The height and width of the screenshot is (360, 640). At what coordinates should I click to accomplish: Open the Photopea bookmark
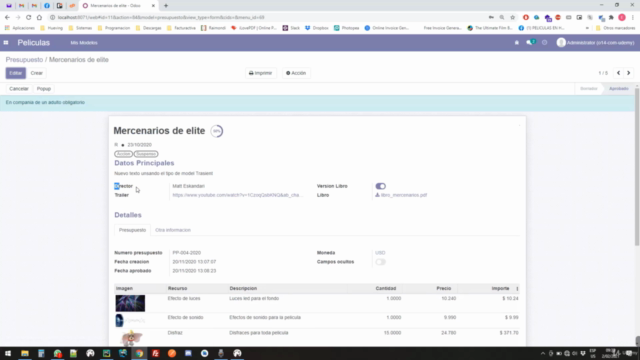coord(347,28)
